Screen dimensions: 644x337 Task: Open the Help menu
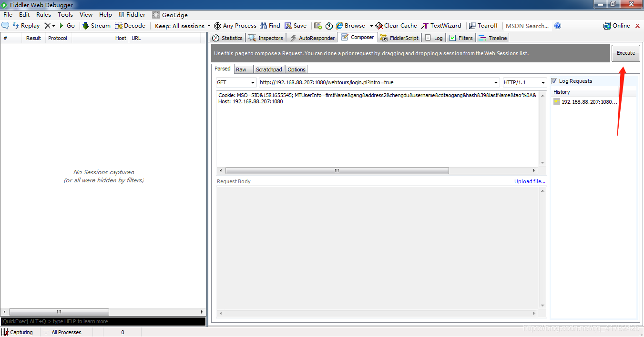pyautogui.click(x=105, y=15)
